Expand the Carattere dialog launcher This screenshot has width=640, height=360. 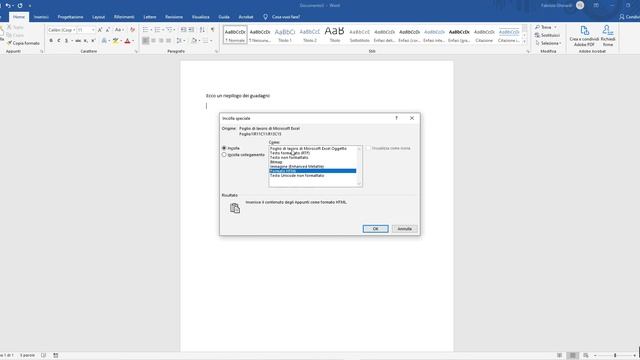(x=136, y=51)
